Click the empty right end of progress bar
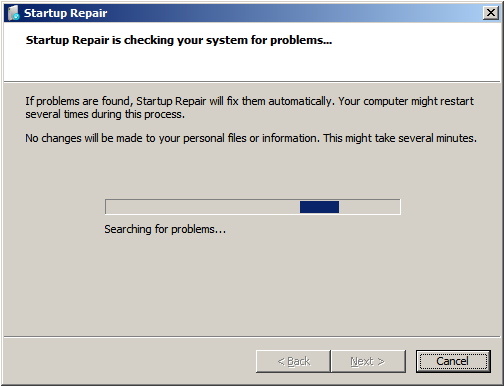Screen dimensions: 504x386 coord(369,207)
